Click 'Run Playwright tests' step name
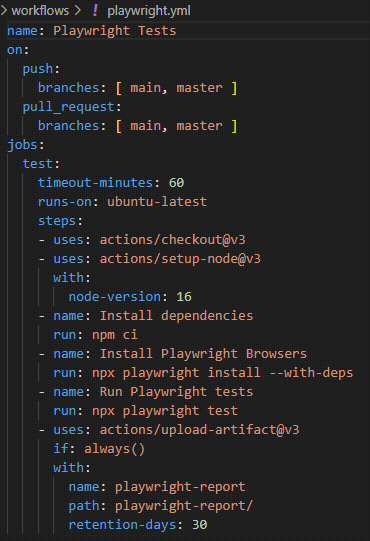This screenshot has width=370, height=541. tap(176, 392)
